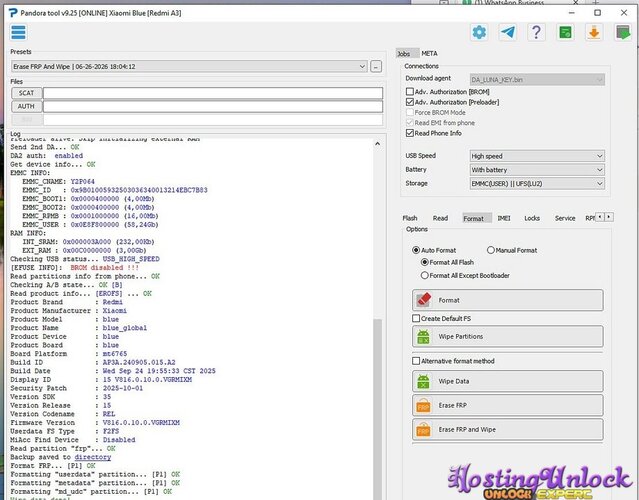Enable Create Default FS checkbox
This screenshot has width=639, height=500.
(416, 318)
